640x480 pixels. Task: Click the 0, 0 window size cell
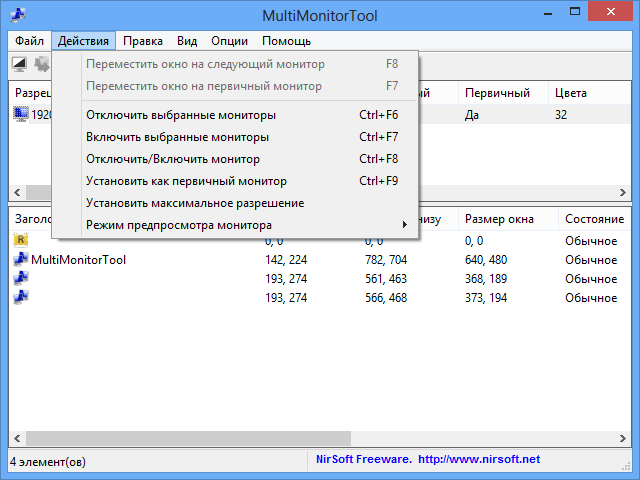[474, 241]
